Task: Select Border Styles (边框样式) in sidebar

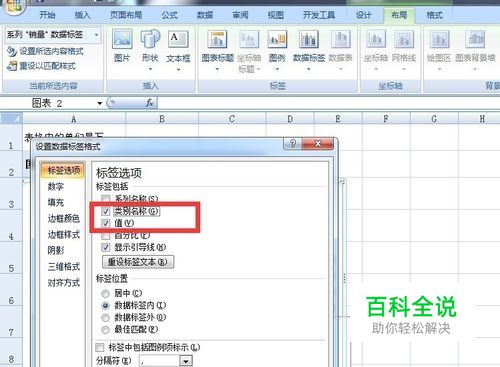Action: 63,234
